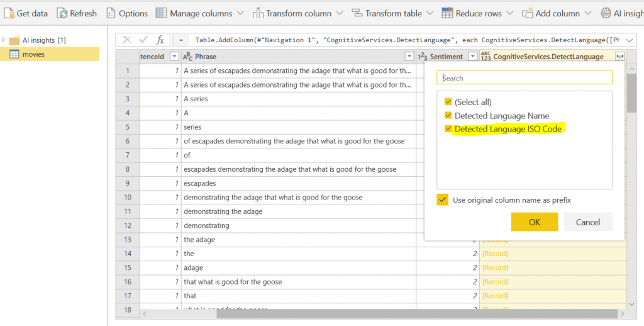Click the Add column icon
644x326 pixels.
(528, 13)
